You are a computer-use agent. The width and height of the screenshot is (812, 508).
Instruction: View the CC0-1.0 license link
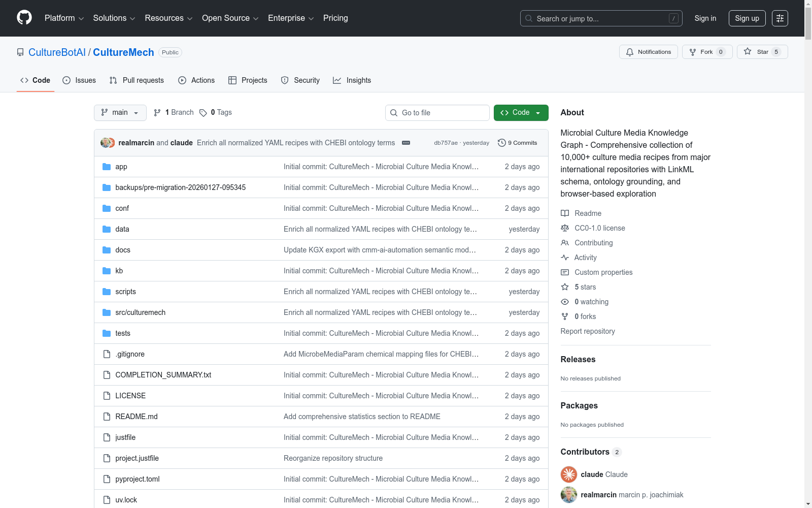(x=593, y=228)
